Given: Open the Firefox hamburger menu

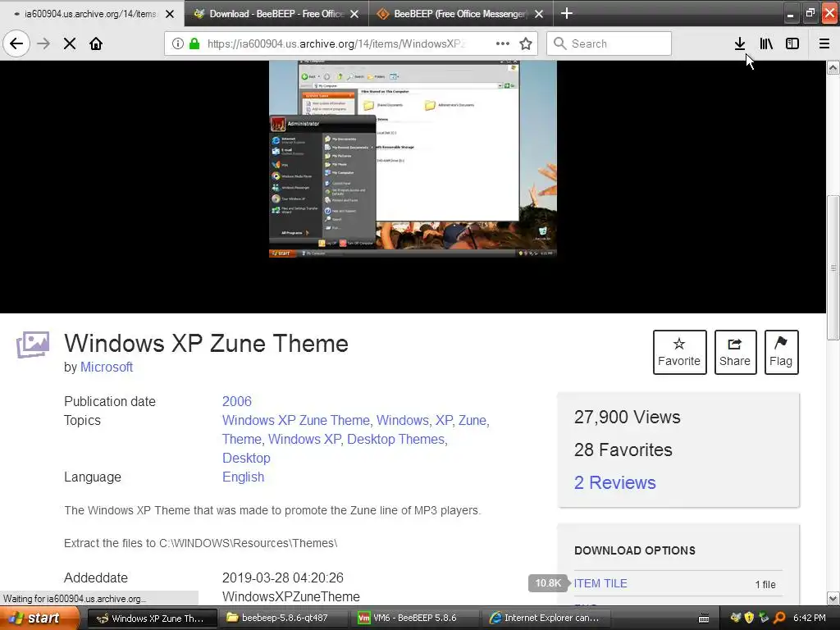Looking at the screenshot, I should (x=824, y=43).
